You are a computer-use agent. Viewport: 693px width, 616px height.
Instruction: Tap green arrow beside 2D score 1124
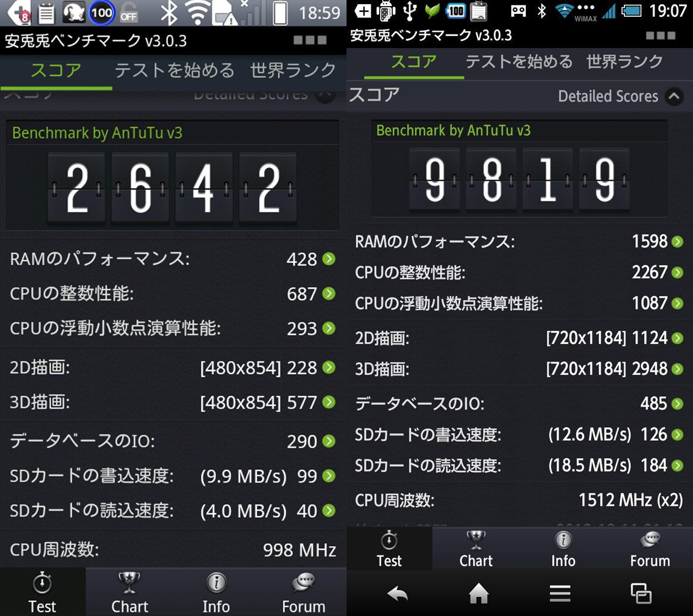[677, 338]
